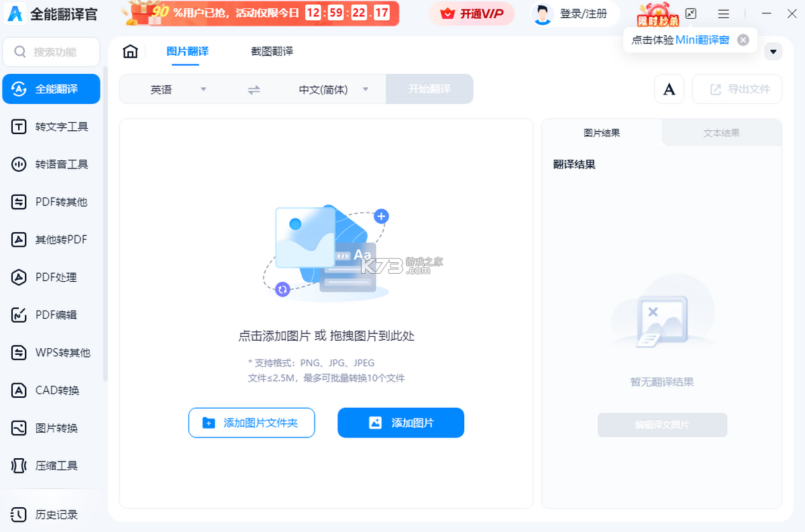Click the blue 添加图片 button
This screenshot has height=532, width=805.
(x=400, y=423)
